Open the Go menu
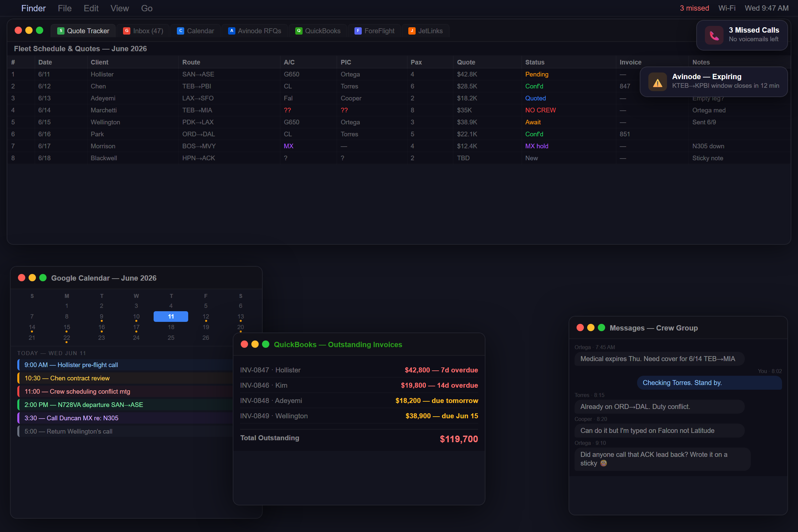The image size is (798, 532). [147, 8]
